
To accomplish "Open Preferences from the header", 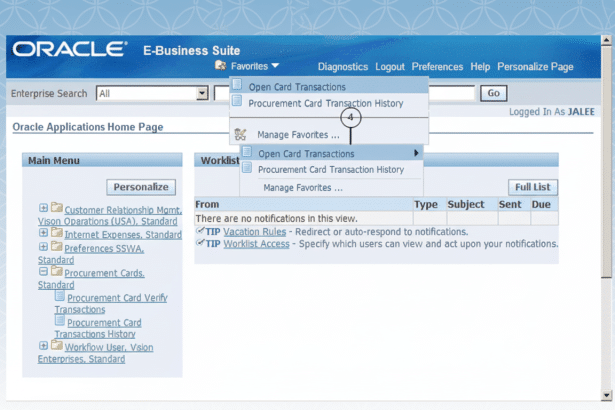I will [x=437, y=67].
